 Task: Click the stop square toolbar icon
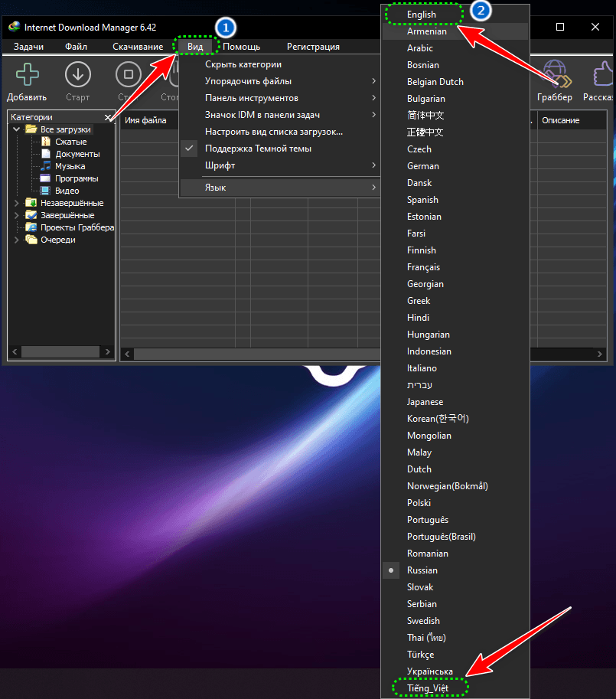tap(129, 74)
